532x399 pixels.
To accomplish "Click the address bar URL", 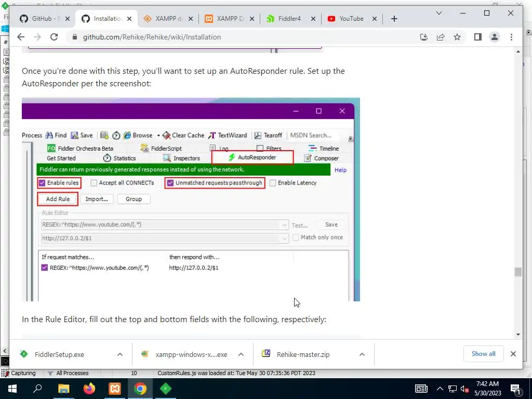I will pyautogui.click(x=152, y=37).
